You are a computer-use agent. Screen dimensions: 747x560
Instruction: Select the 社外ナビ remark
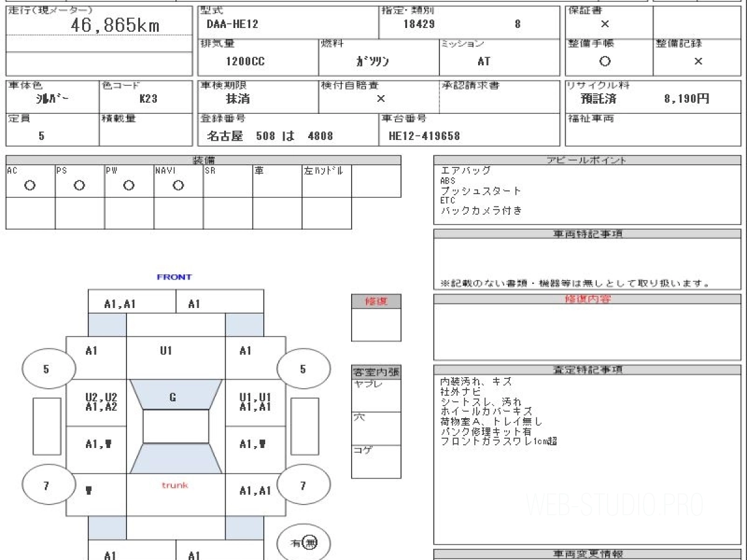click(x=460, y=391)
